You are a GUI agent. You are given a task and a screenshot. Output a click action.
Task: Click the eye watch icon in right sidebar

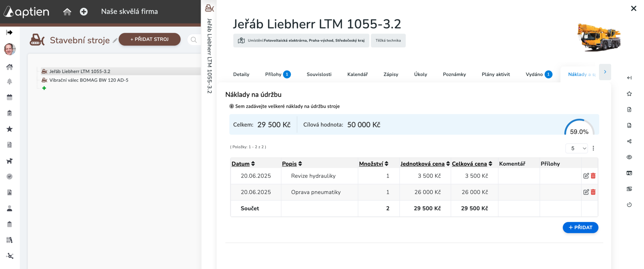629,157
